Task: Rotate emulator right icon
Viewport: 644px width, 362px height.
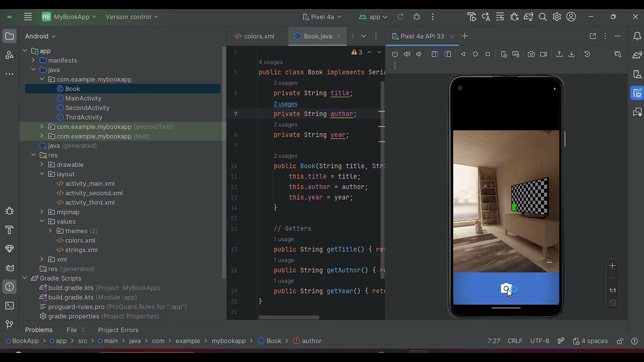Action: 447,54
